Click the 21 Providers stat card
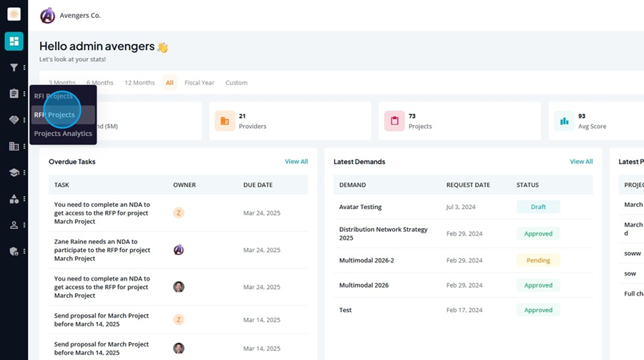Viewport: 644px width, 360px height. pos(290,121)
